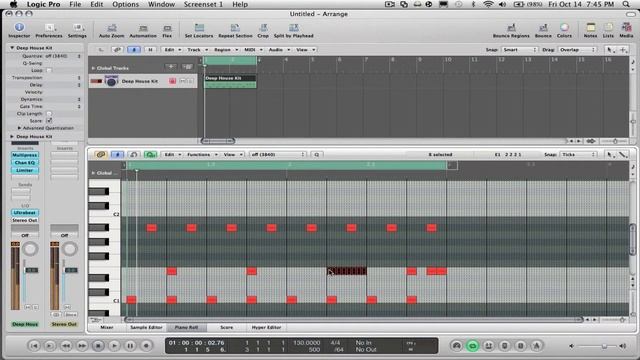The width and height of the screenshot is (640, 360).
Task: Expand Global tracks in Piano Roll
Action: [x=93, y=173]
